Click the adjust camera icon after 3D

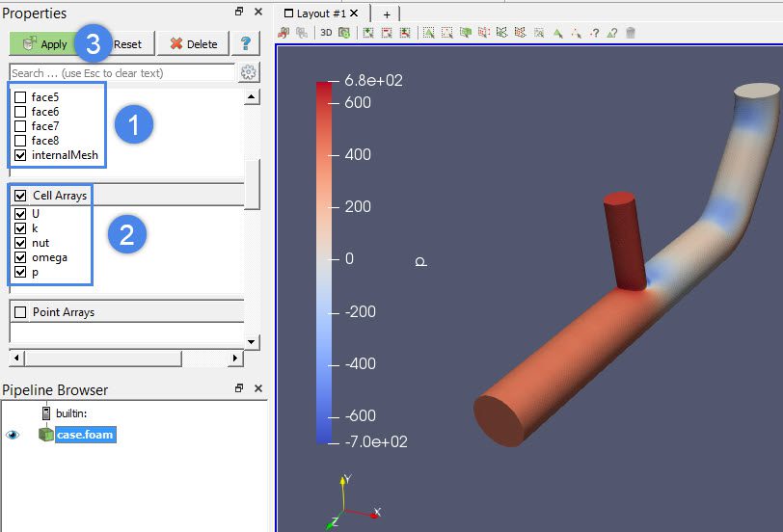[344, 33]
